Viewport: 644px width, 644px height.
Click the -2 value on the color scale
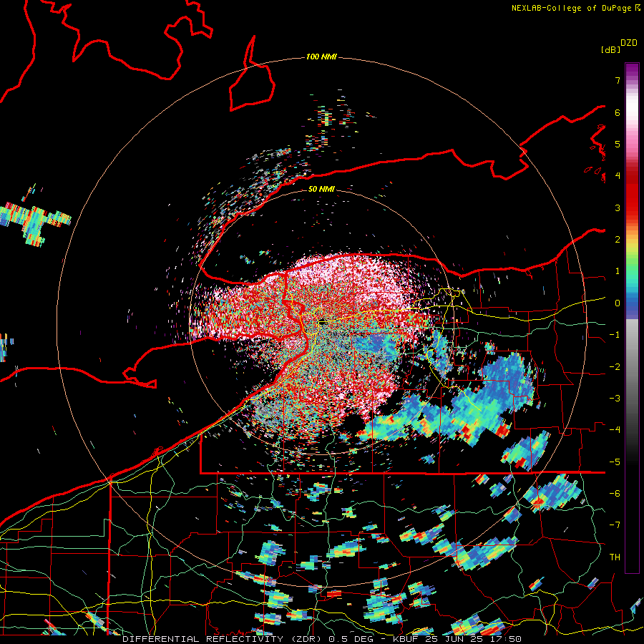(615, 367)
